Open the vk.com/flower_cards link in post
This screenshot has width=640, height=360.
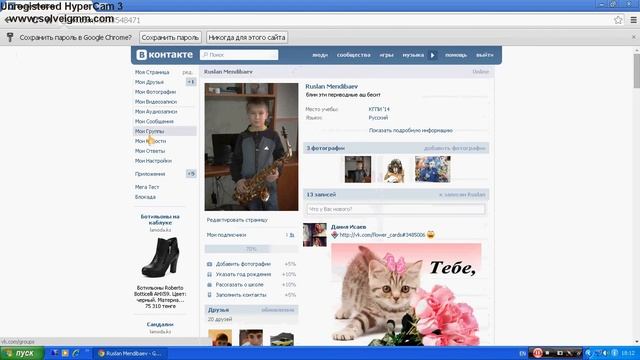point(382,235)
